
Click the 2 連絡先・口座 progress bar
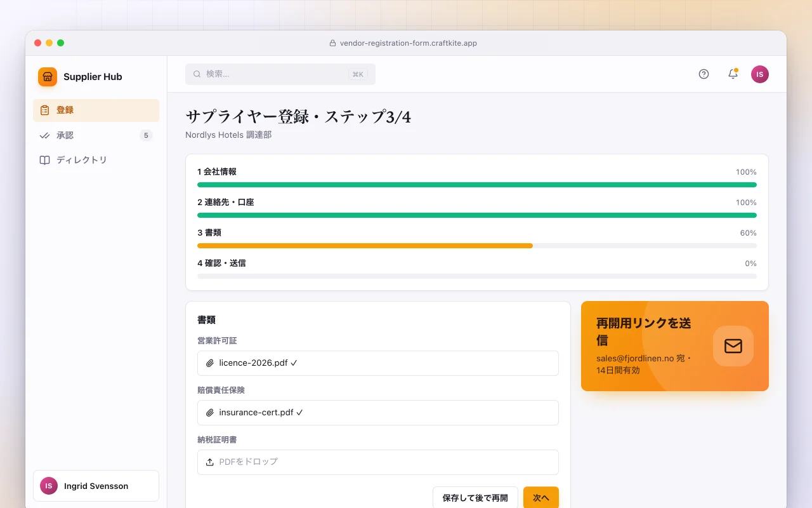[x=477, y=215]
